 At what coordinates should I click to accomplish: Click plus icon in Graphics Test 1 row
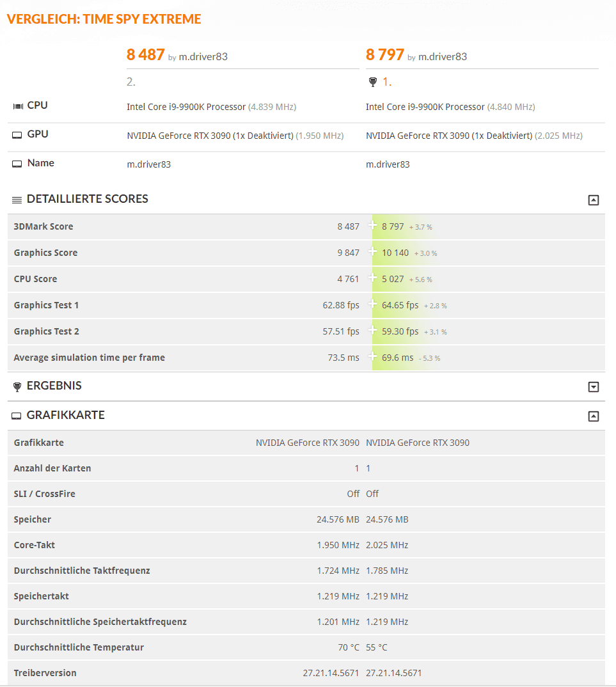pyautogui.click(x=372, y=304)
